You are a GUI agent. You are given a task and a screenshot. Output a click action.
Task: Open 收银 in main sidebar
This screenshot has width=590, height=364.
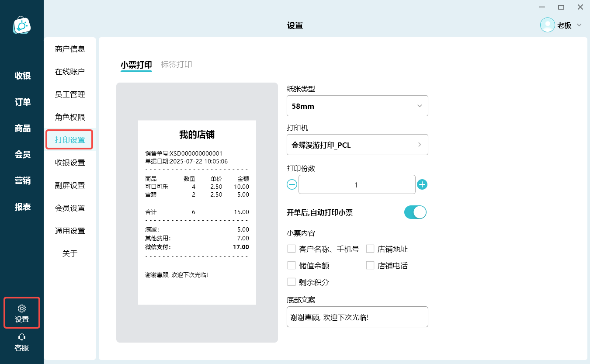[23, 76]
